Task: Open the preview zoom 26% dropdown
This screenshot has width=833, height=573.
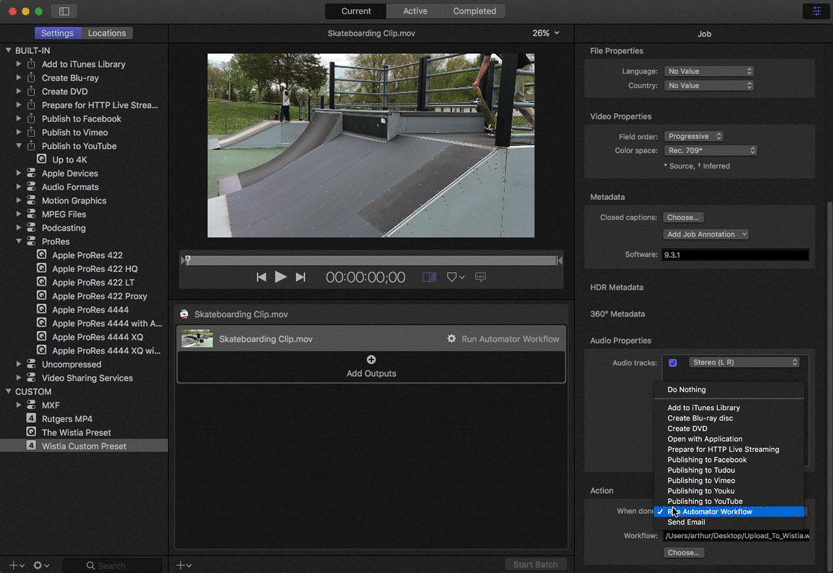Action: click(545, 33)
